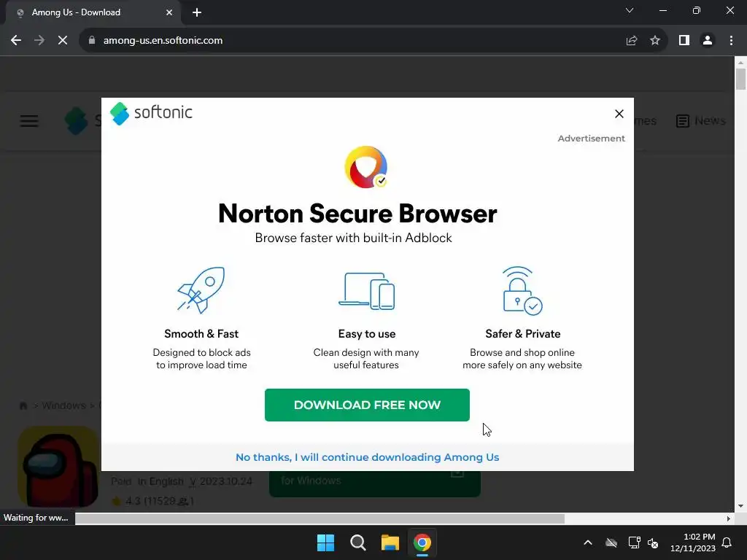The width and height of the screenshot is (747, 560).
Task: Click the 'Advertisement' label
Action: pyautogui.click(x=591, y=138)
